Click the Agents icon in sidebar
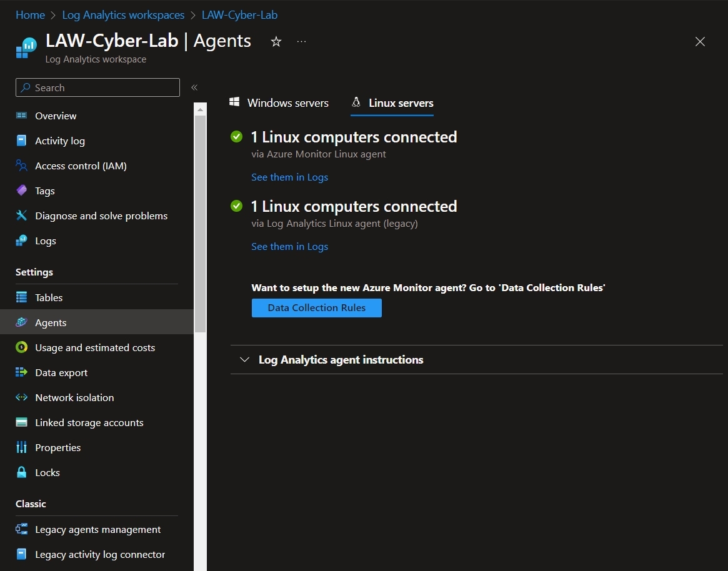 point(21,322)
